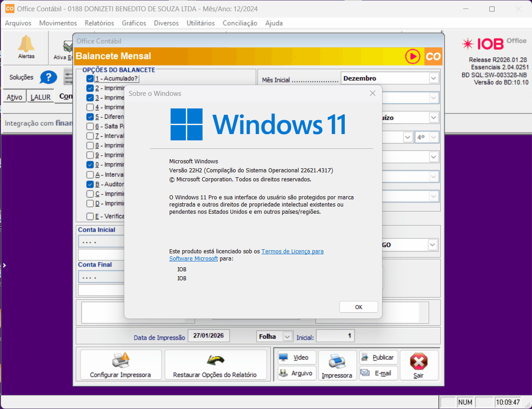Click the Data de Impressão date field
This screenshot has height=409, width=532.
click(x=209, y=336)
